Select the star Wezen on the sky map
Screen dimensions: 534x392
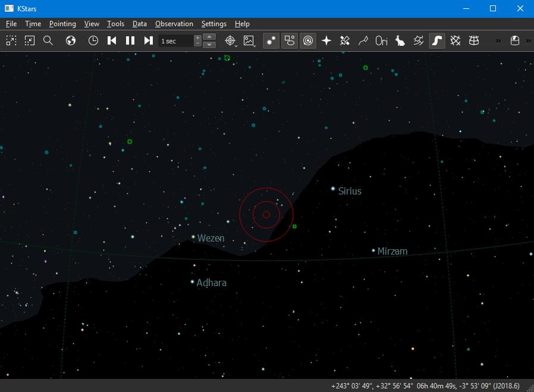click(193, 237)
